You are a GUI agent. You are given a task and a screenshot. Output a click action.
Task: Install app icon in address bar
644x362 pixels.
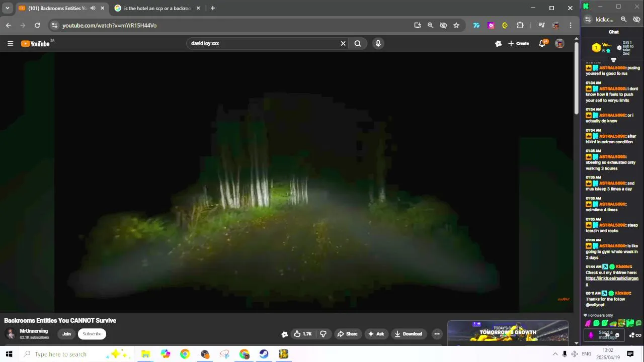tap(418, 25)
